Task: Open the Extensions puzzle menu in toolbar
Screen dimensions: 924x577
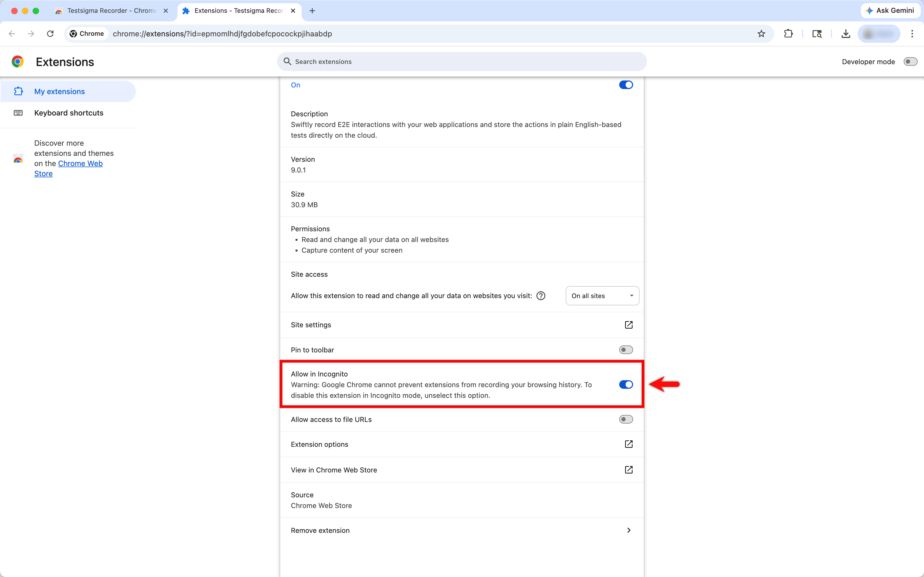Action: [x=788, y=34]
